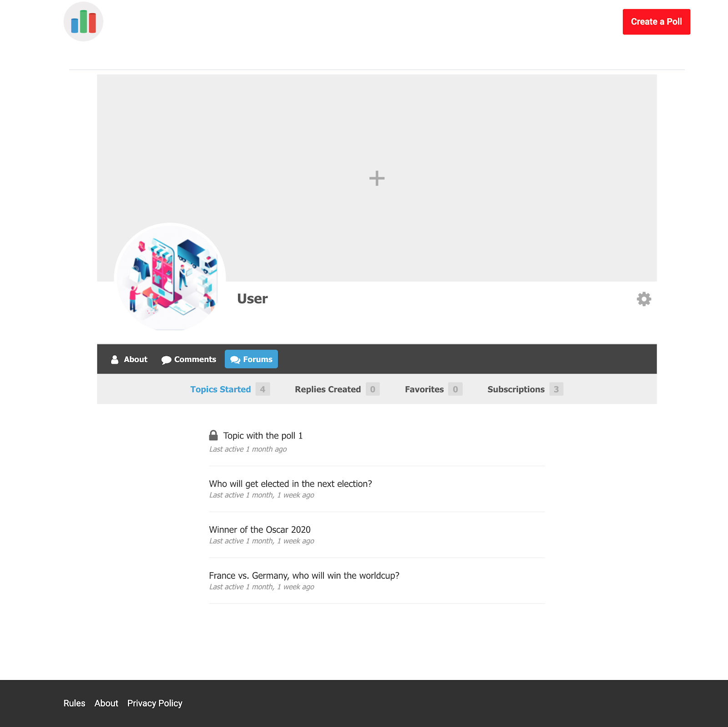Click the lock icon beside Topic with the poll 1
728x727 pixels.
coord(213,435)
